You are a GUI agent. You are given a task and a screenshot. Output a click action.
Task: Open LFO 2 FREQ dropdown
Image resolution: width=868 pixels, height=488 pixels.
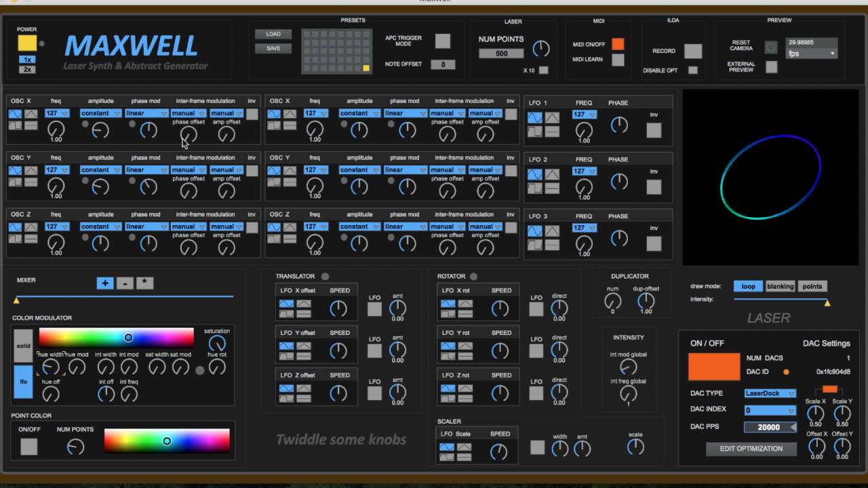(x=585, y=171)
